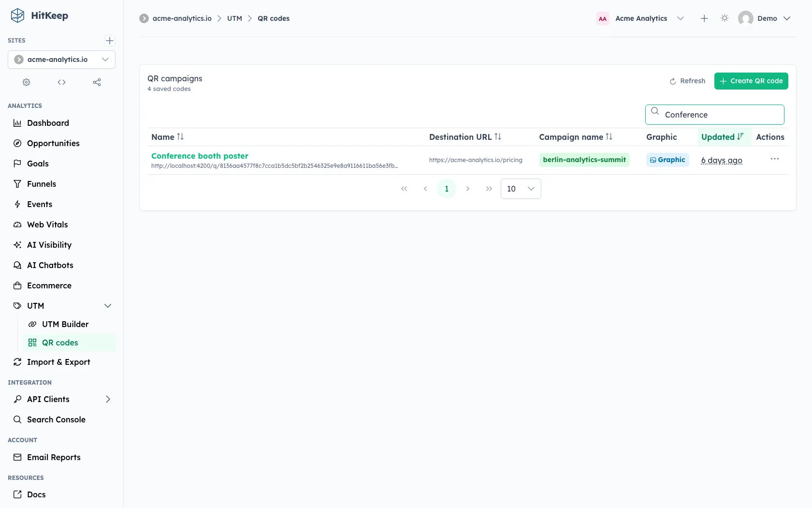
Task: Click the HitKeep logo icon
Action: click(x=17, y=15)
